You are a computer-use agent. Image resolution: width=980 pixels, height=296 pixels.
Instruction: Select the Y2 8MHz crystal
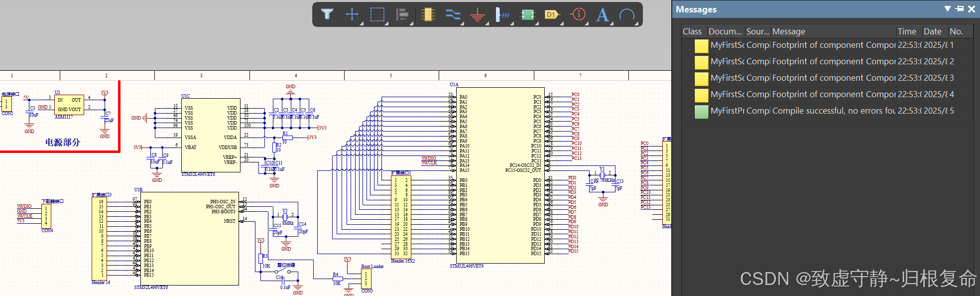(x=285, y=217)
